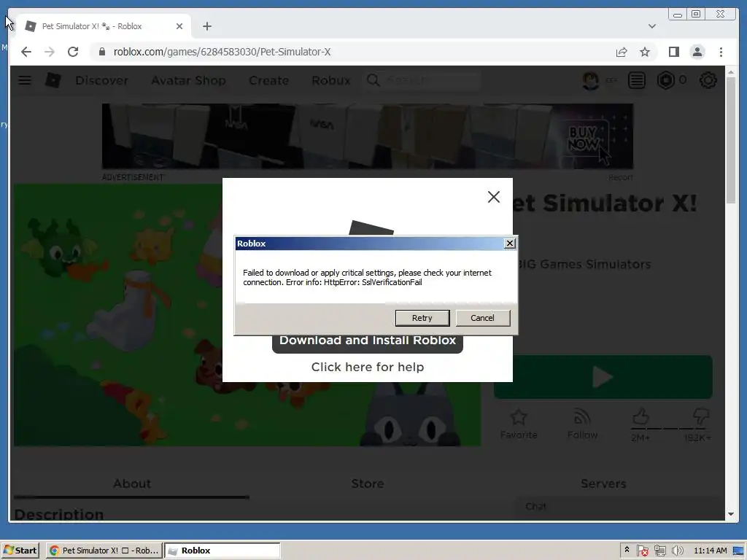Select the Pet Simulator X! browser tab
This screenshot has width=747, height=560.
[104, 26]
